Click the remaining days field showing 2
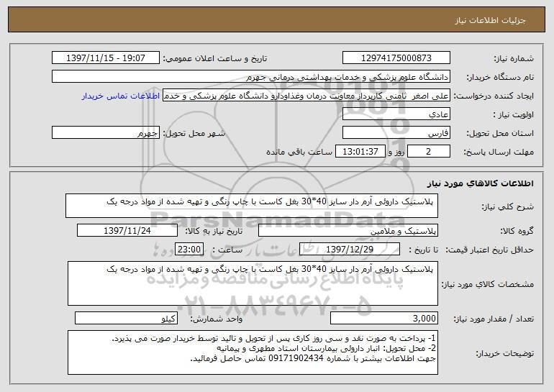554x392 pixels. click(x=429, y=152)
